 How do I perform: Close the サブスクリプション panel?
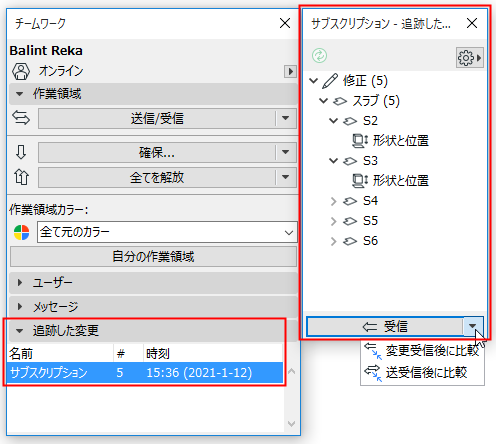[x=472, y=23]
